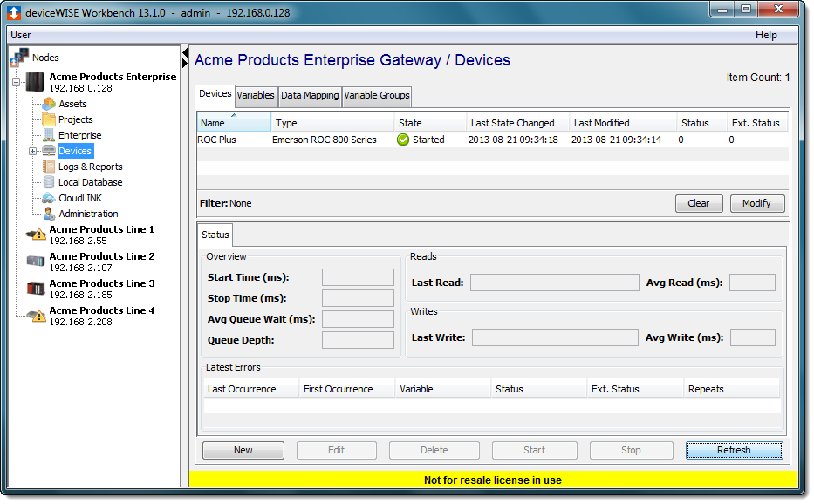
Task: Switch to the Data Mapping tab
Action: [x=309, y=96]
